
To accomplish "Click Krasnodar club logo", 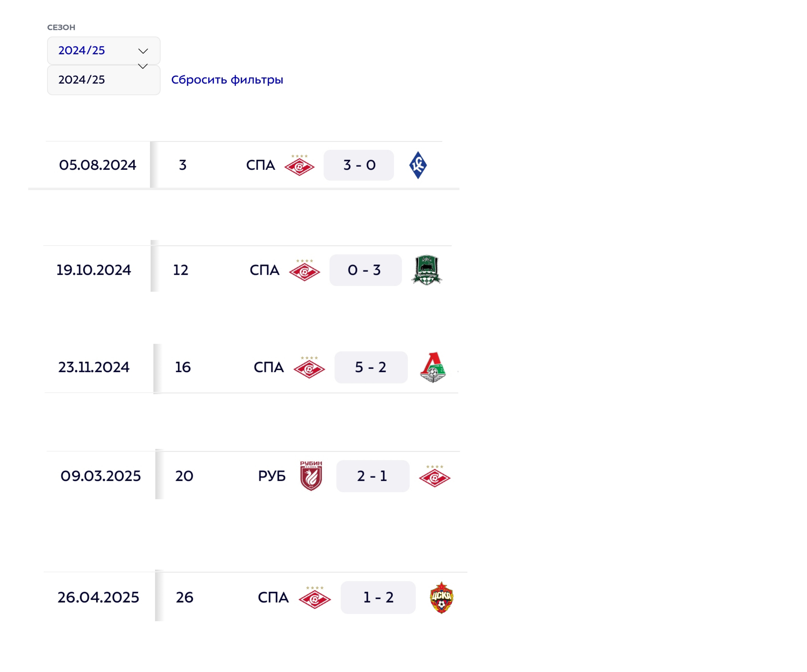I will (427, 270).
